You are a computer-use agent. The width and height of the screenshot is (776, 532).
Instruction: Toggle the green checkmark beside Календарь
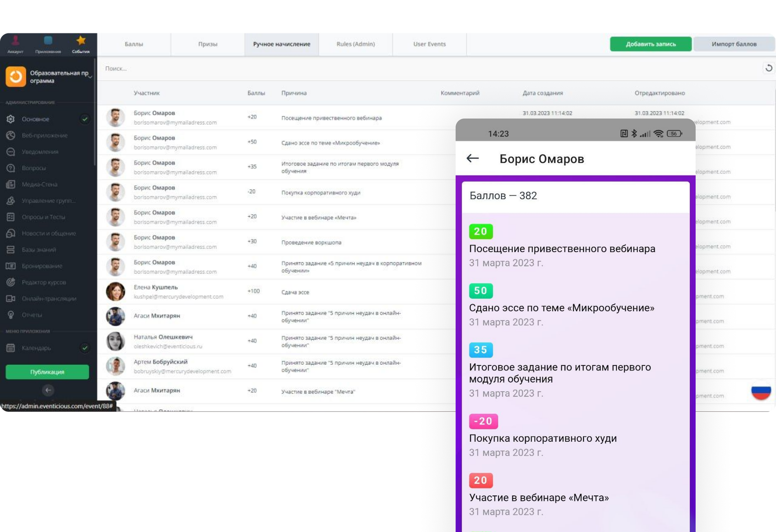click(x=85, y=348)
